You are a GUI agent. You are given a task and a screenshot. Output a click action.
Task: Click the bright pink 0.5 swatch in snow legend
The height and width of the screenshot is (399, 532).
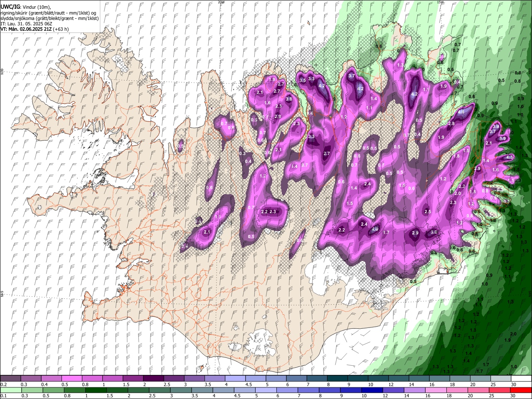click(71, 379)
